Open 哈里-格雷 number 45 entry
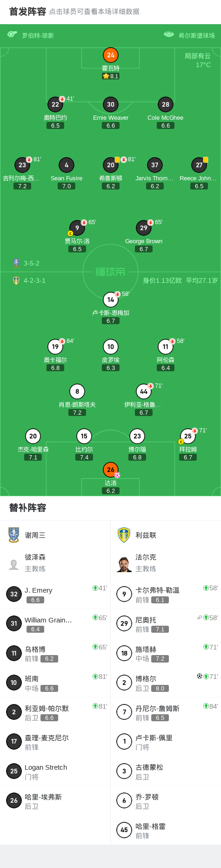Image resolution: width=221 pixels, height=868 pixels. click(x=166, y=830)
